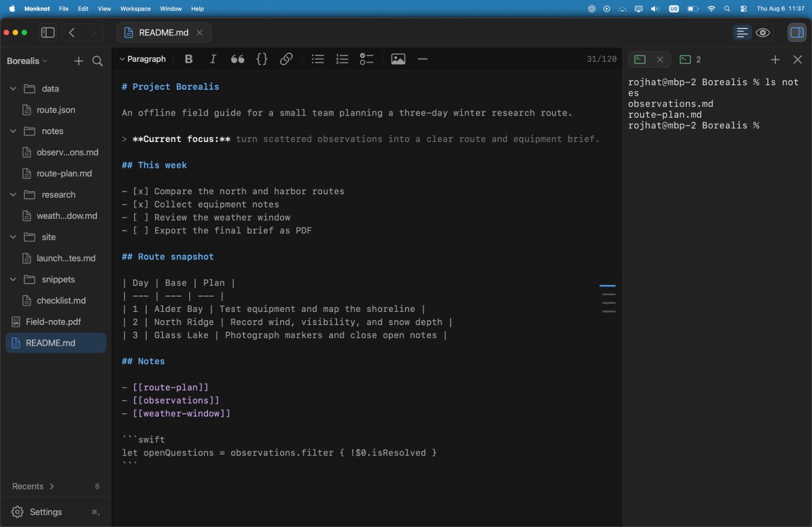Open checklist.md file
Screen dimensions: 812x527
[56, 301]
